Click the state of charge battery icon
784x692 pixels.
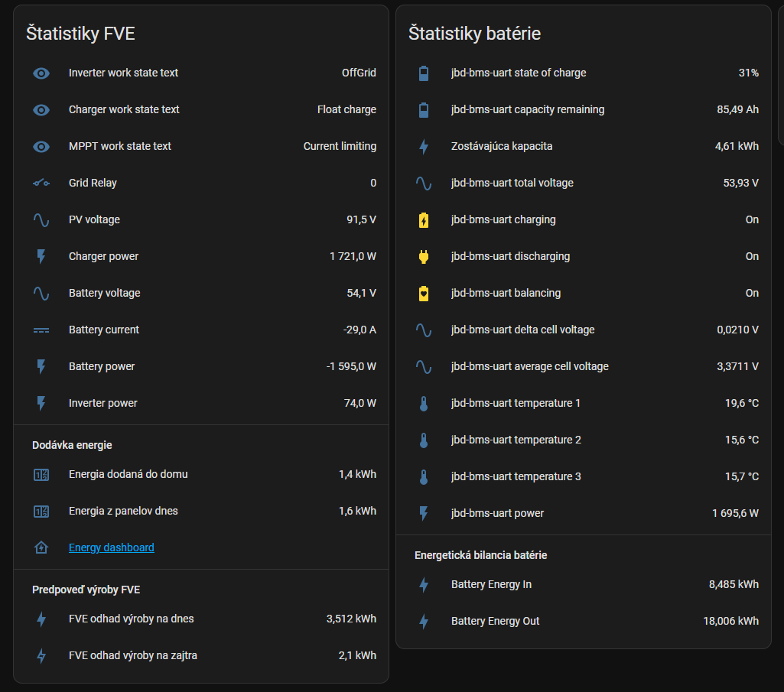pyautogui.click(x=424, y=73)
